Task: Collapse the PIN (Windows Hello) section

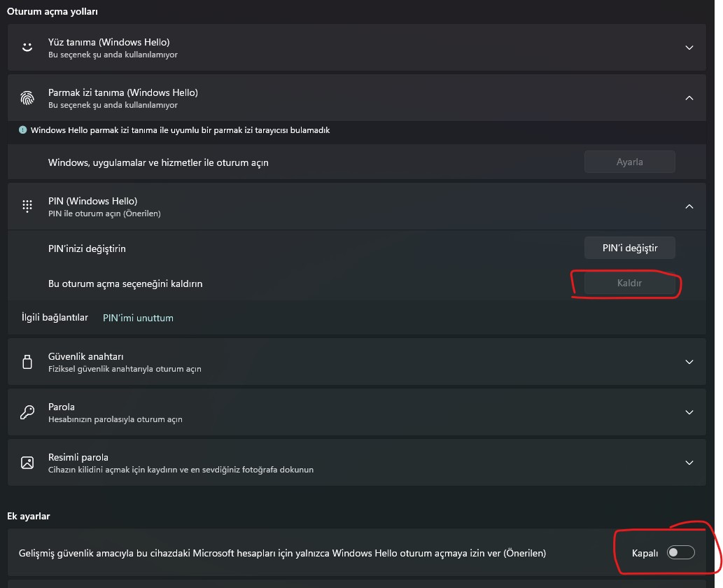Action: [689, 206]
